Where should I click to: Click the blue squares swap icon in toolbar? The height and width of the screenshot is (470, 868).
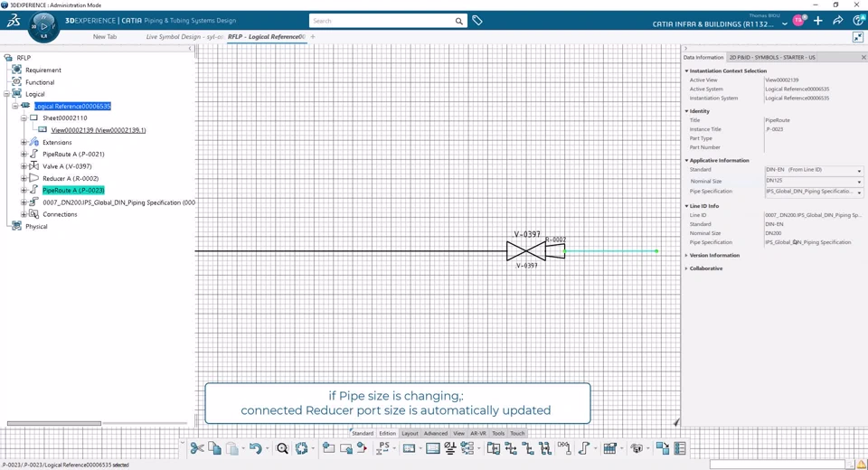coord(663,448)
